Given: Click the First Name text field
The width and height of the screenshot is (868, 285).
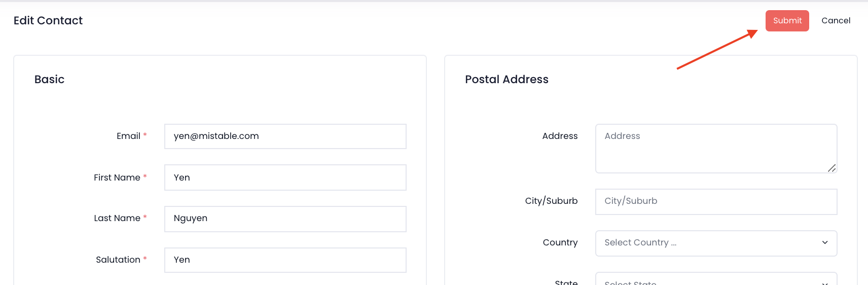Looking at the screenshot, I should point(285,177).
